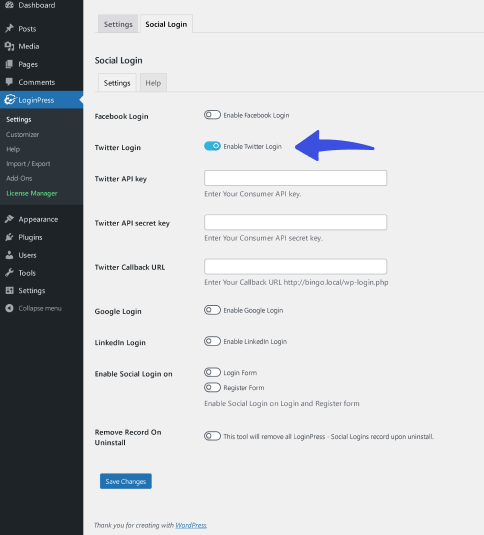Open LoginPress Settings submenu item

(x=19, y=119)
